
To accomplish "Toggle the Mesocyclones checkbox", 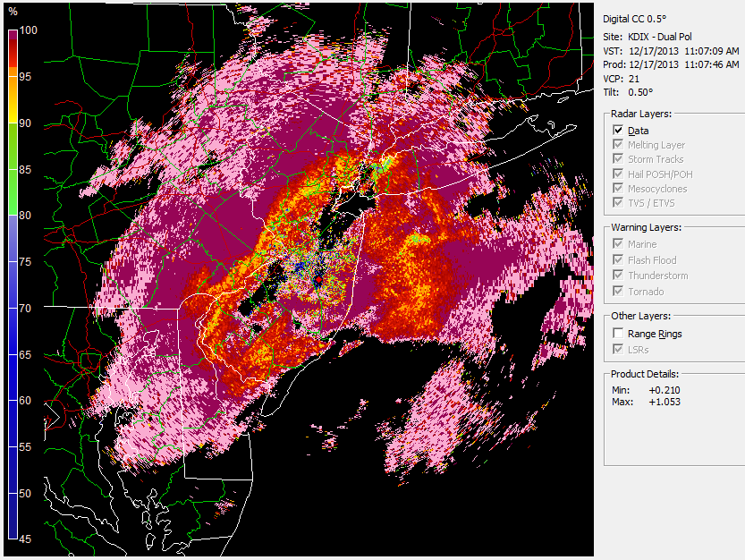I will tap(618, 188).
